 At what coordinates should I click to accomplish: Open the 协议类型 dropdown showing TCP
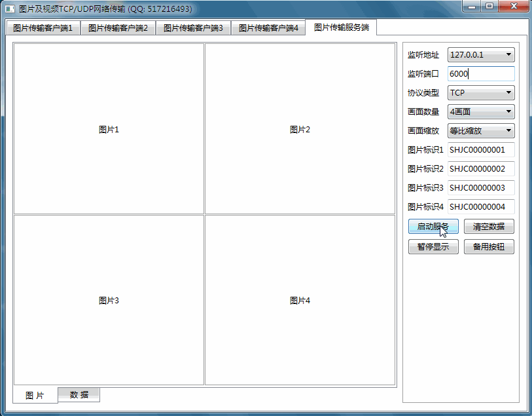481,93
